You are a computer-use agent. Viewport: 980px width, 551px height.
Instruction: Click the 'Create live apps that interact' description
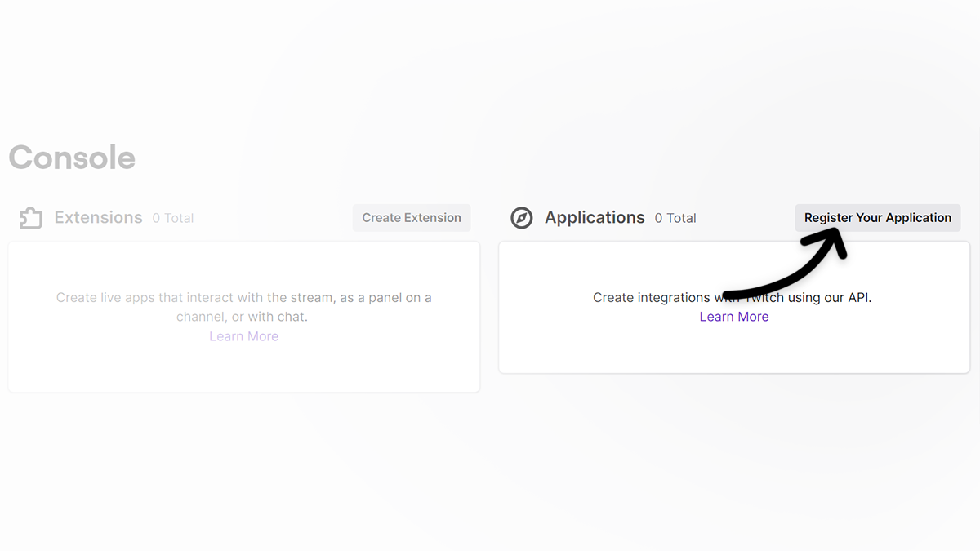244,307
